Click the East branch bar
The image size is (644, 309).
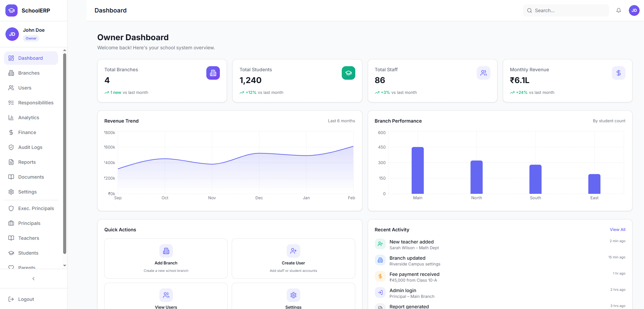pyautogui.click(x=594, y=184)
